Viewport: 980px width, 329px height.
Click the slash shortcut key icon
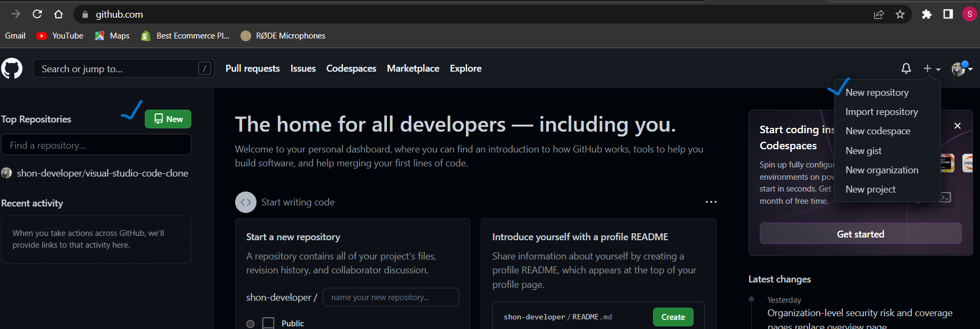[x=205, y=68]
